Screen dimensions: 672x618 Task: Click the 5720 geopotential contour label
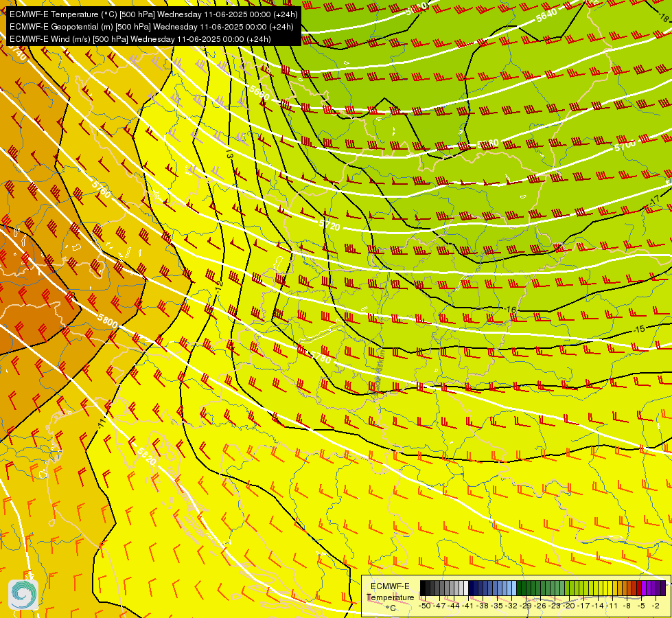pos(329,225)
